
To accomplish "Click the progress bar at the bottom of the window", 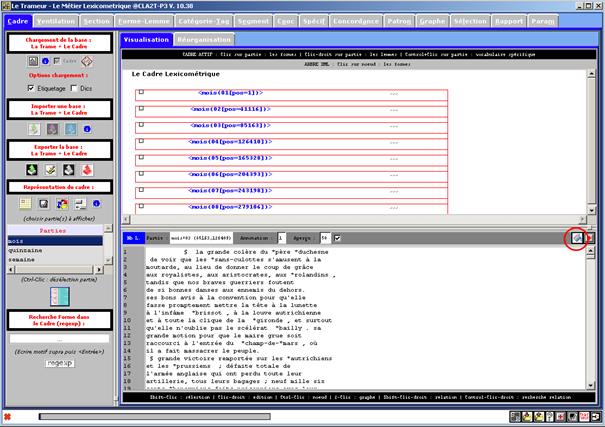I will 155,417.
